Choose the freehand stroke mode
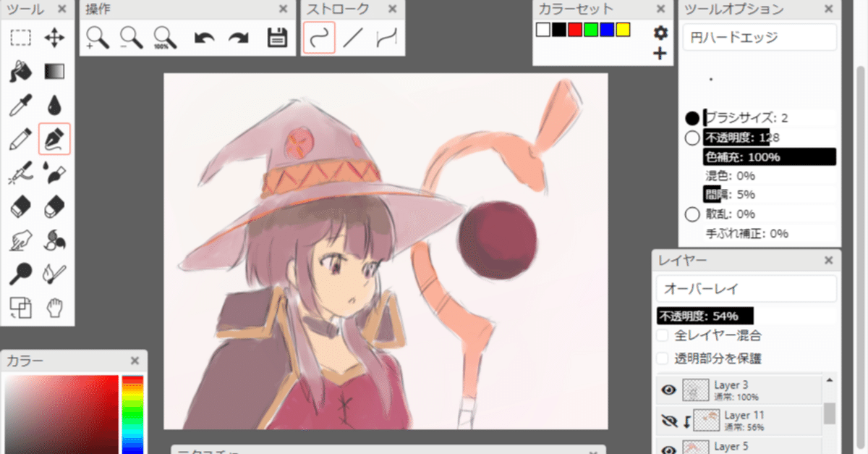This screenshot has width=868, height=454. (319, 38)
